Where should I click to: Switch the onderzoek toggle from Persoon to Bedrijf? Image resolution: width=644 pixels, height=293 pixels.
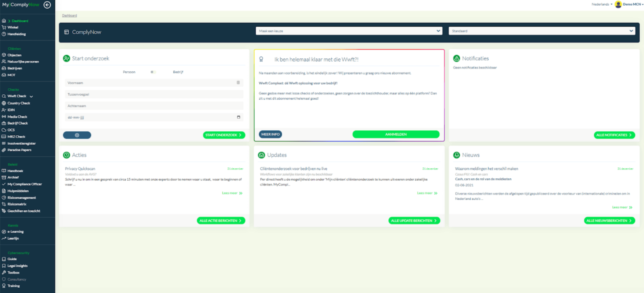[x=153, y=72]
